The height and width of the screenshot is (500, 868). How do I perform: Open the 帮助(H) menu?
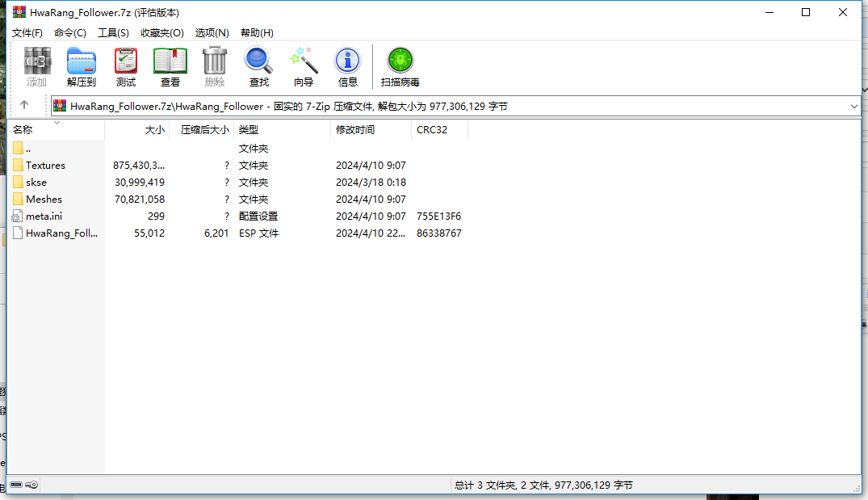point(257,32)
